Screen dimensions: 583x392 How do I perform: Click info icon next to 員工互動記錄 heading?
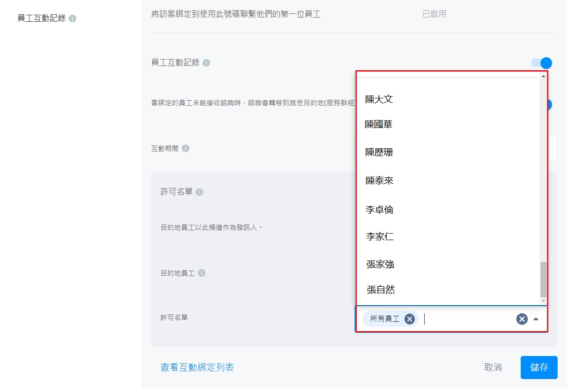tap(206, 63)
